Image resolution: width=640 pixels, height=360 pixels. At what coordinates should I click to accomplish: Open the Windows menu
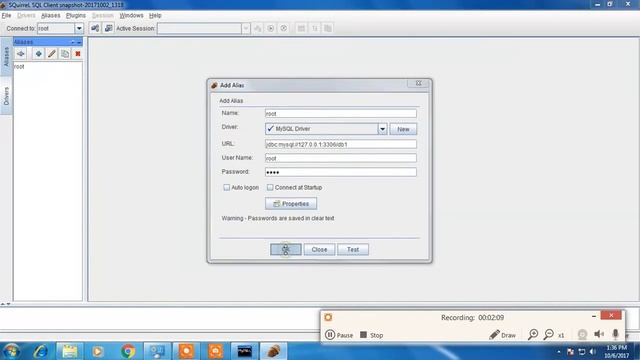[131, 16]
